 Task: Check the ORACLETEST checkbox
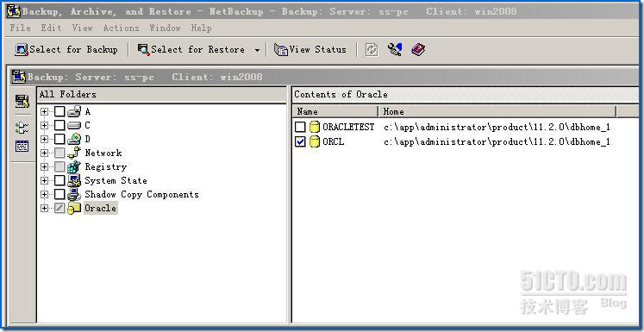point(301,127)
